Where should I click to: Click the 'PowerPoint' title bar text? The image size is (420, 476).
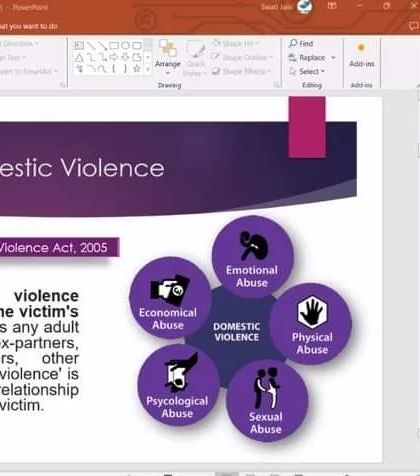coord(30,7)
